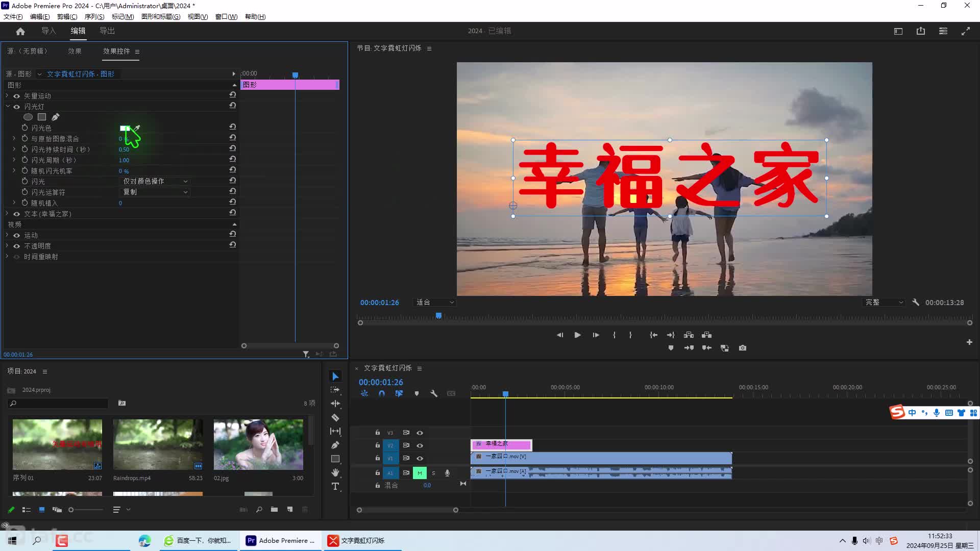Toggle snap in timeline
Screen dimensions: 980x551
pyautogui.click(x=382, y=394)
